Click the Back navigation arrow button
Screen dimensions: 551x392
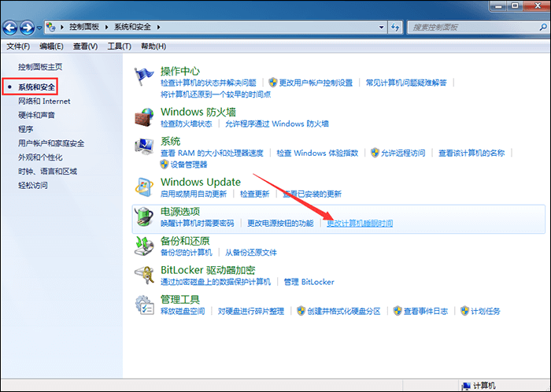coord(10,28)
